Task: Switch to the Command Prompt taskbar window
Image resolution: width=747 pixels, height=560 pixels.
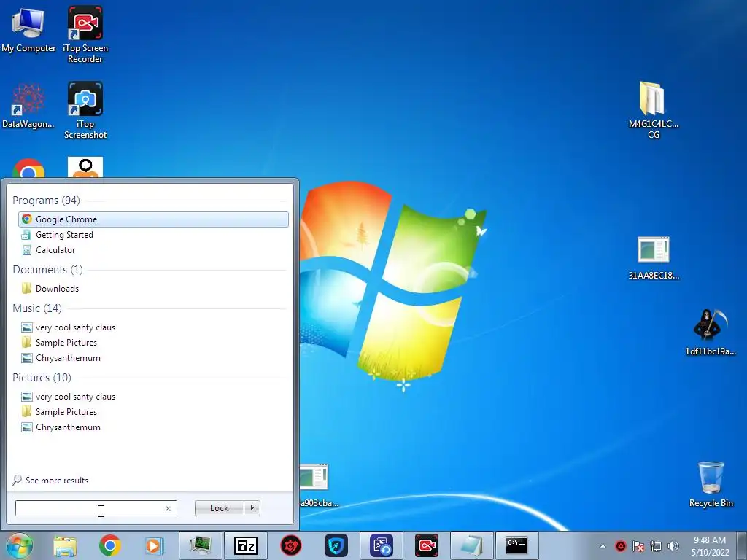Action: (517, 545)
